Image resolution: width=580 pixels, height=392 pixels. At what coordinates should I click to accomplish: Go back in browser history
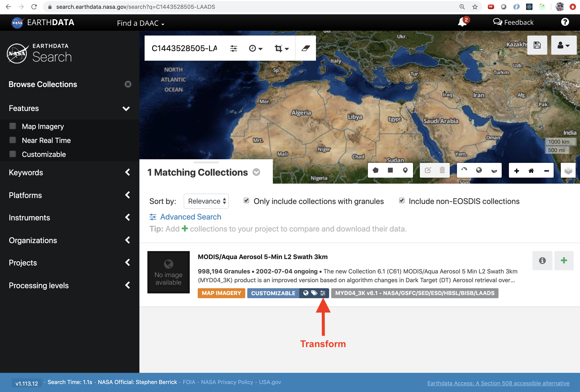[x=8, y=7]
